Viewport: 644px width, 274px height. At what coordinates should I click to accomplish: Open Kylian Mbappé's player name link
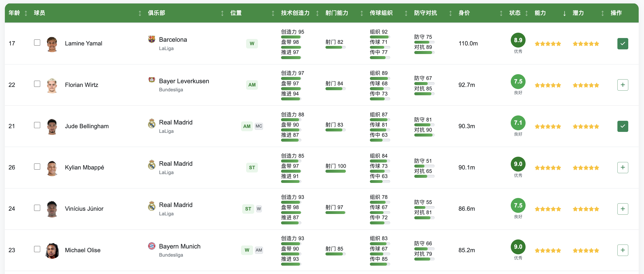tap(84, 167)
